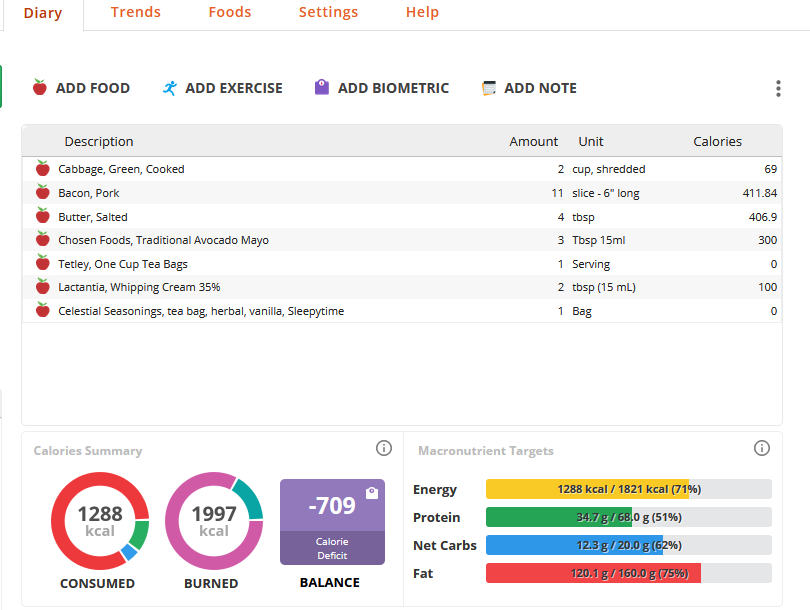Click the green Protein progress bar
Image resolution: width=810 pixels, height=610 pixels.
coord(629,517)
